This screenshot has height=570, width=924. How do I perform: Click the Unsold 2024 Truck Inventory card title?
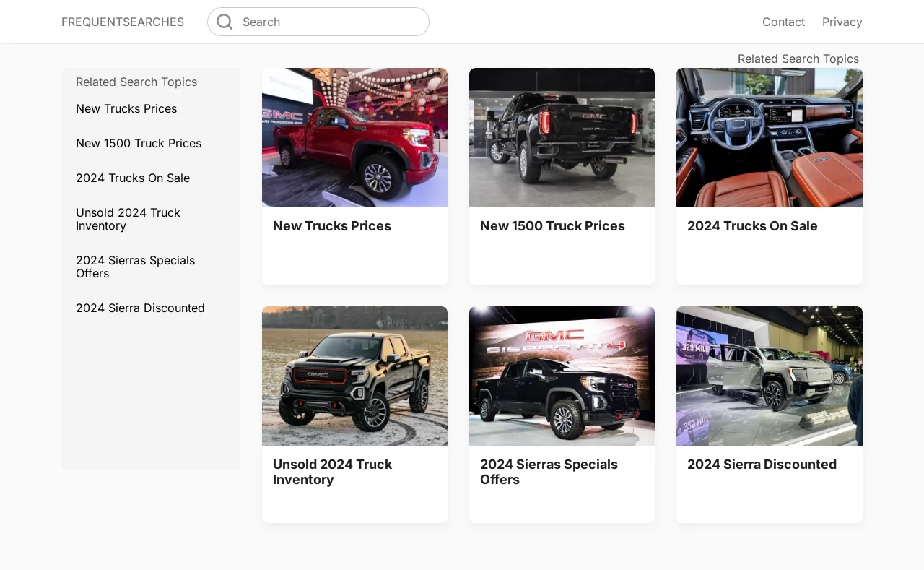click(332, 472)
